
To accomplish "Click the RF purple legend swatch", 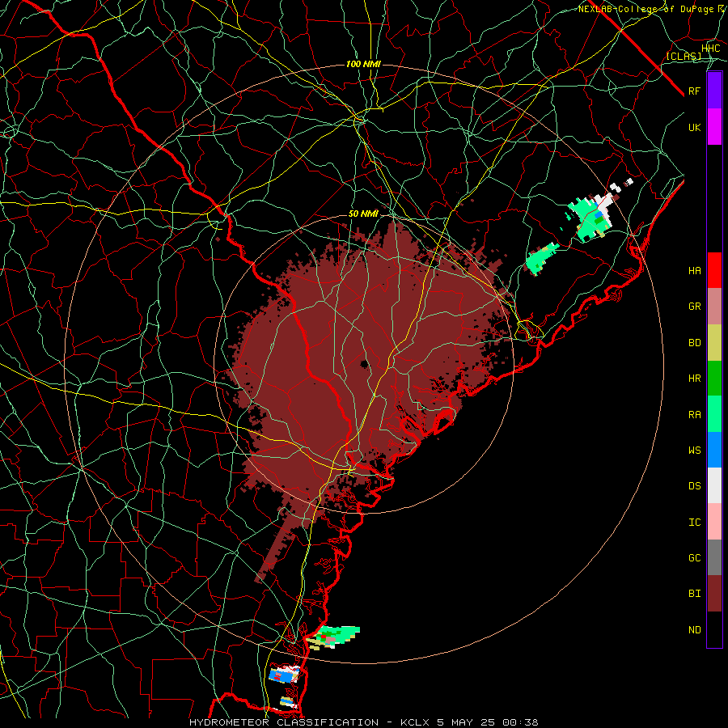I will click(x=714, y=91).
